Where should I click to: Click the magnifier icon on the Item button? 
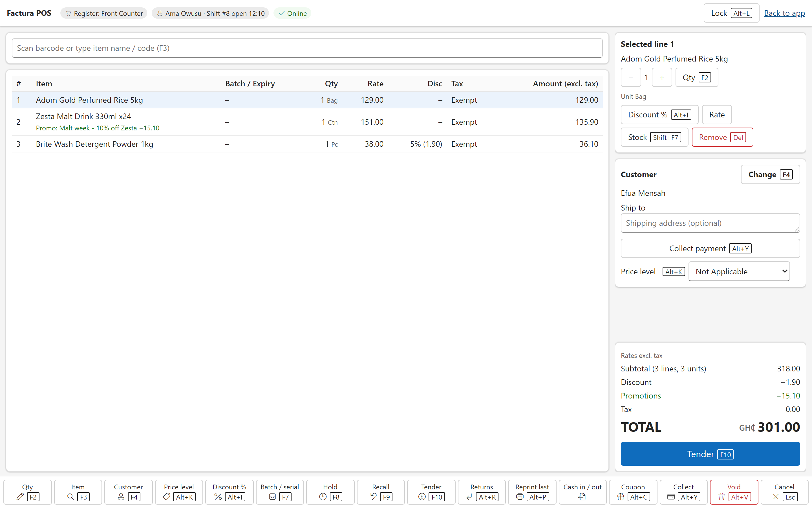click(70, 497)
